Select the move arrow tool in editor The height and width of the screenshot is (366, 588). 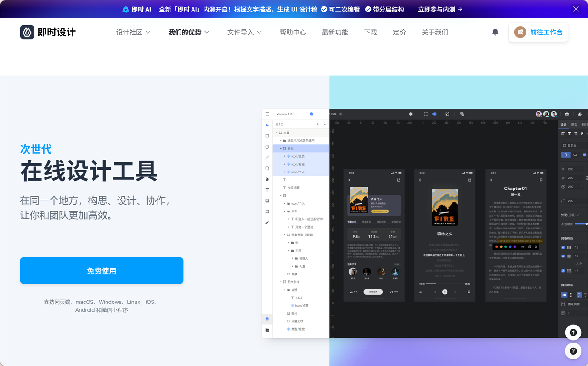pyautogui.click(x=267, y=125)
